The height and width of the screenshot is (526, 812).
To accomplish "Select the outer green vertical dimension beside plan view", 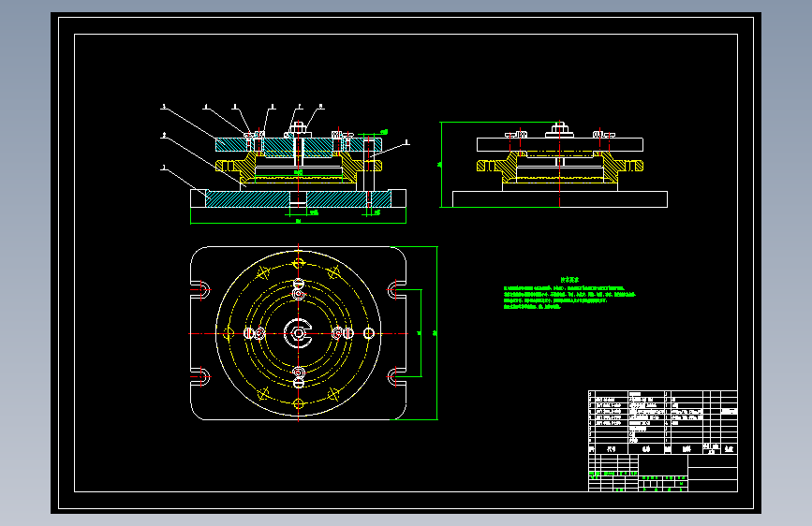I will 437,333.
